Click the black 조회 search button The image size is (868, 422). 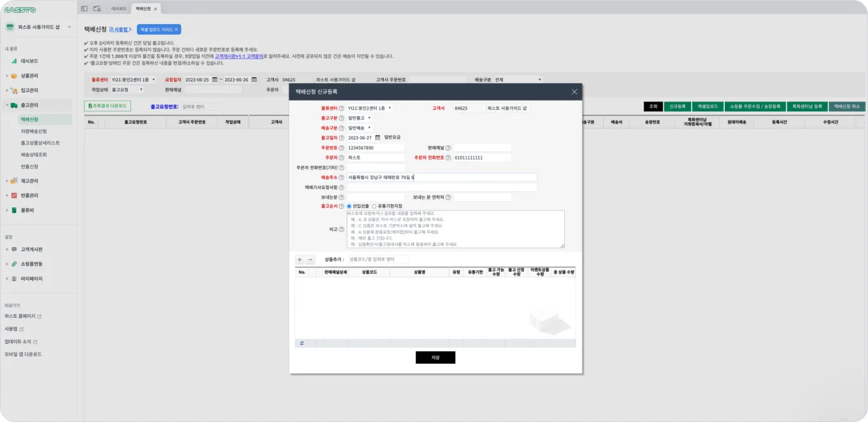click(653, 106)
